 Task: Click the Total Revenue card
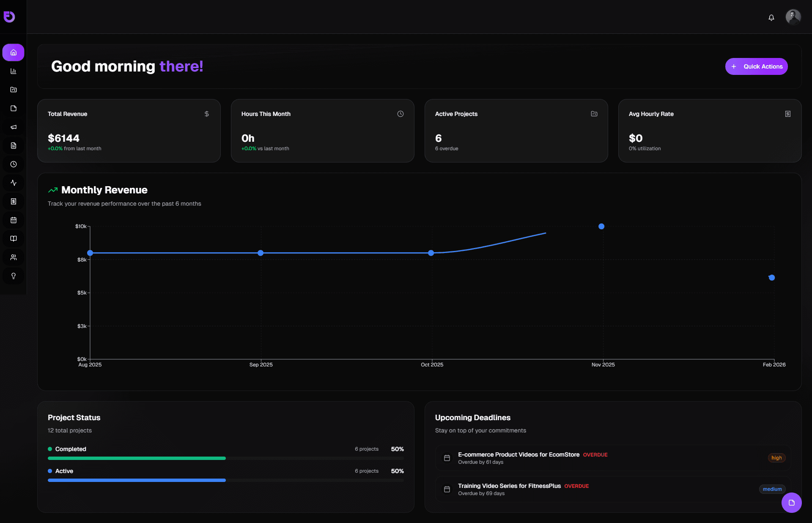pyautogui.click(x=129, y=131)
